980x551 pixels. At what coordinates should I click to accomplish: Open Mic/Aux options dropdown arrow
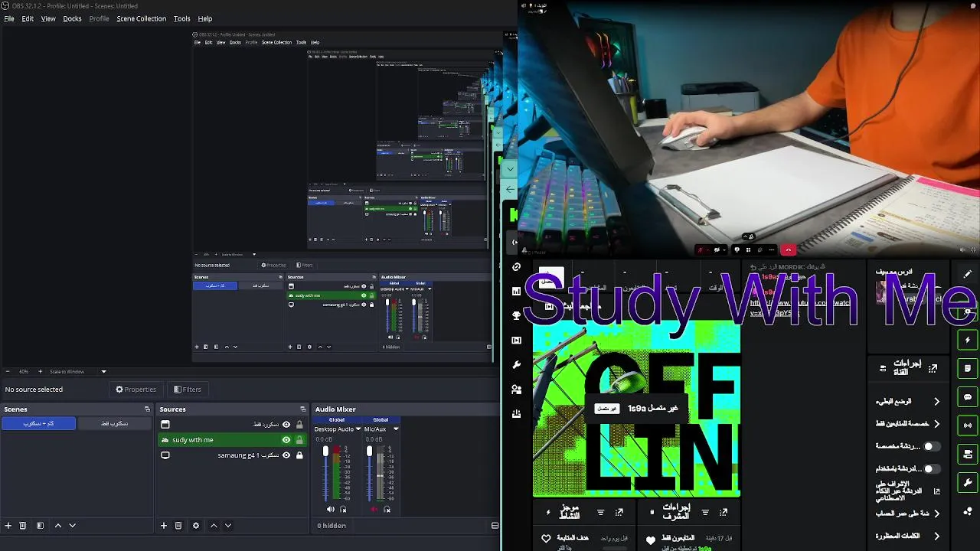(x=396, y=429)
